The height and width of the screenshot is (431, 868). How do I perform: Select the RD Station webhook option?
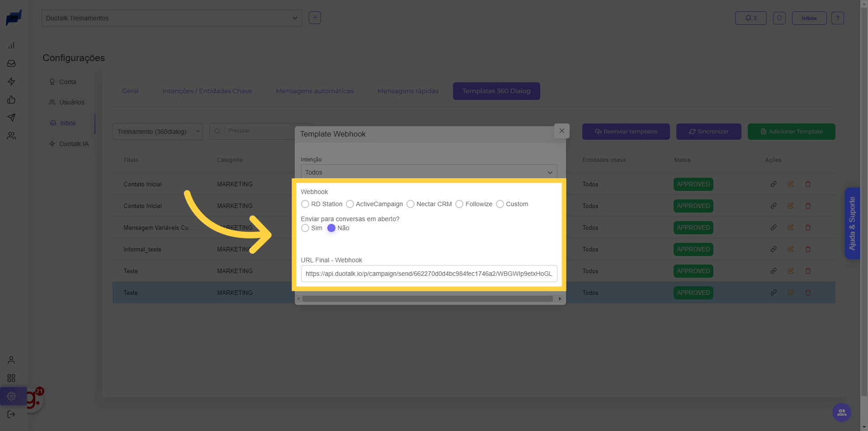tap(305, 204)
